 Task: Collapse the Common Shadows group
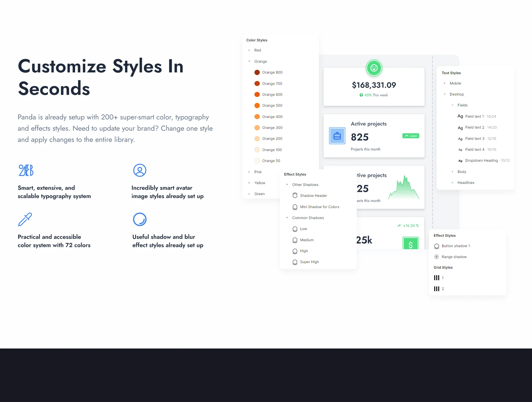(x=287, y=218)
